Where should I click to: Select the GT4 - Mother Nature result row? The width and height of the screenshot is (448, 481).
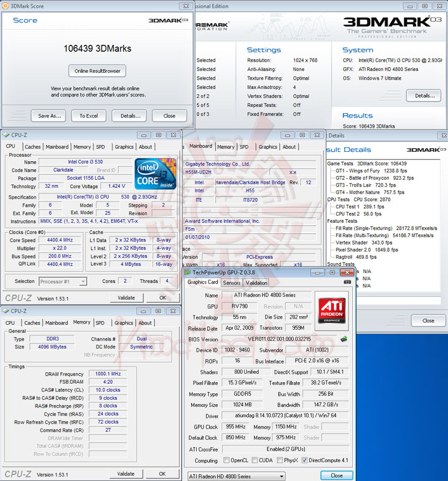[370, 192]
